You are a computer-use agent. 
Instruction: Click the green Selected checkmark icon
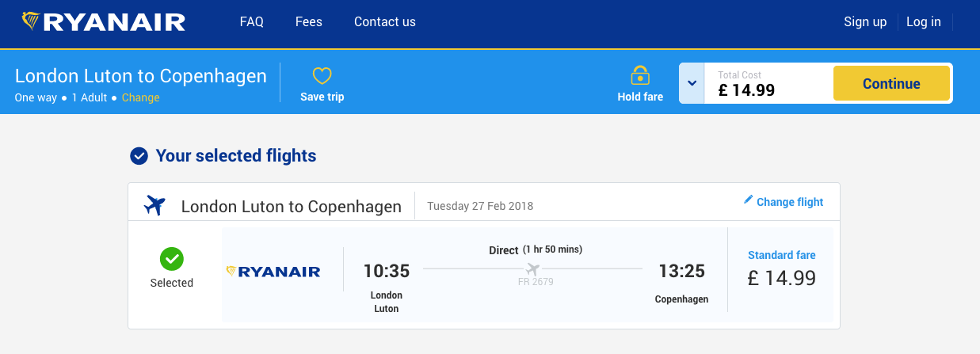(x=172, y=258)
